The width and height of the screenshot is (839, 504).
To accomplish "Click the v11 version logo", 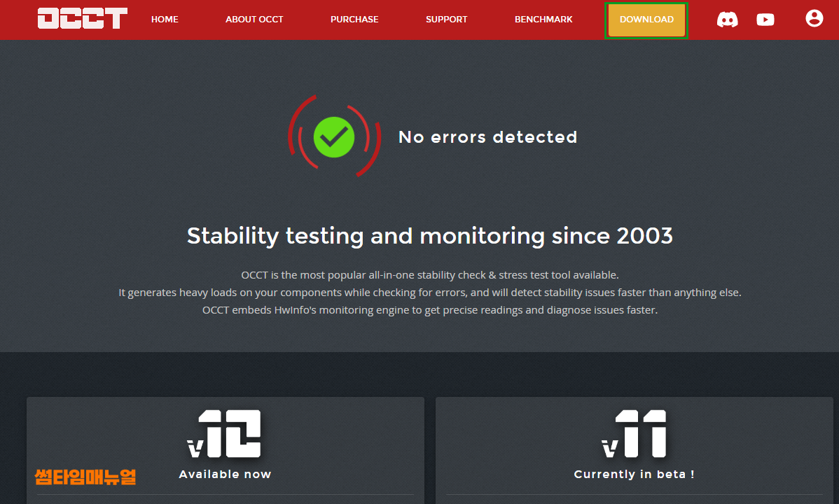I will tap(635, 434).
